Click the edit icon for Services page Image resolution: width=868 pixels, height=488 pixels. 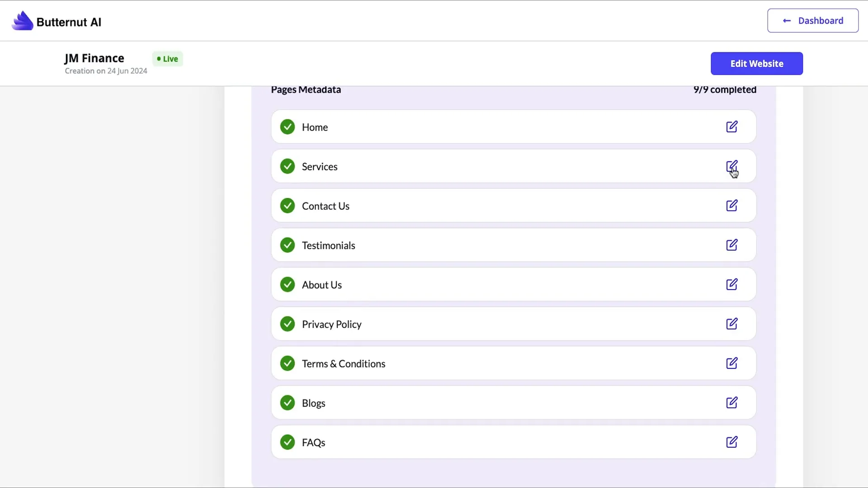click(x=732, y=166)
